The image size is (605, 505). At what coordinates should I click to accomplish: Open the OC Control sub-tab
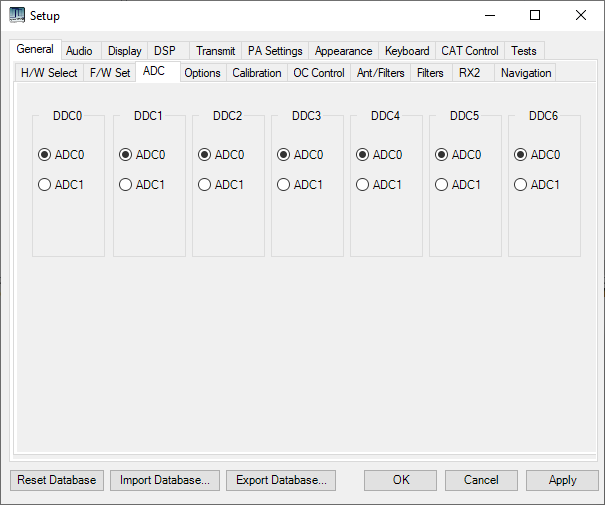pyautogui.click(x=319, y=73)
